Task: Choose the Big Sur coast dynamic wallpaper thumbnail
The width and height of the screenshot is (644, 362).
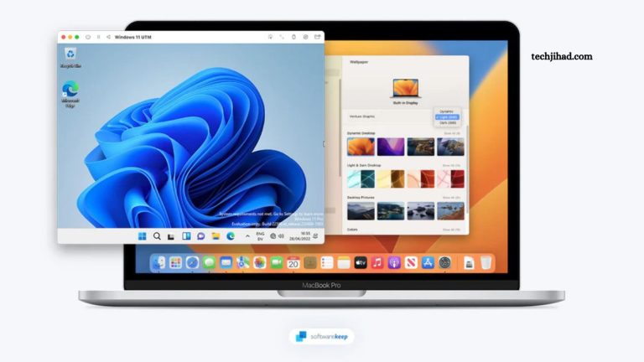Action: 421,147
